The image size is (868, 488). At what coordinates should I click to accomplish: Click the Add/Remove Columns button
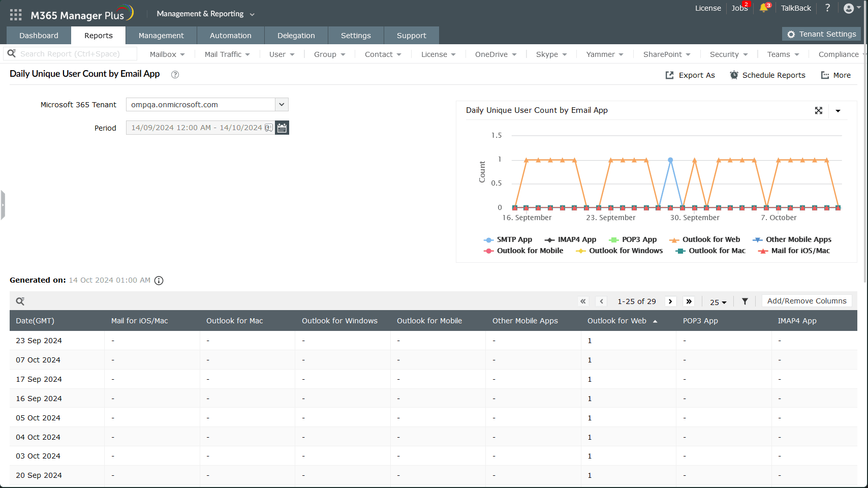pos(807,301)
